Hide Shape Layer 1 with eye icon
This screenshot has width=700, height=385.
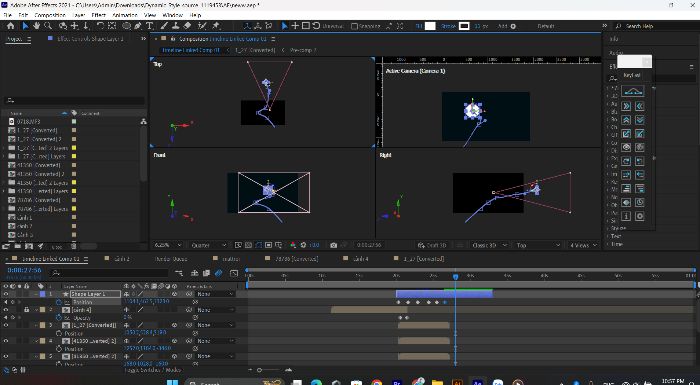[6, 294]
